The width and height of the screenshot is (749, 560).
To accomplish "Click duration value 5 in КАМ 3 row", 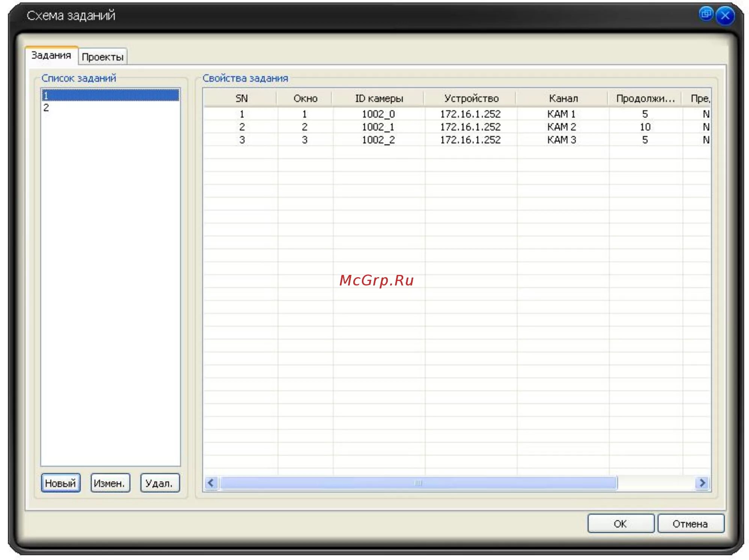I will point(645,140).
